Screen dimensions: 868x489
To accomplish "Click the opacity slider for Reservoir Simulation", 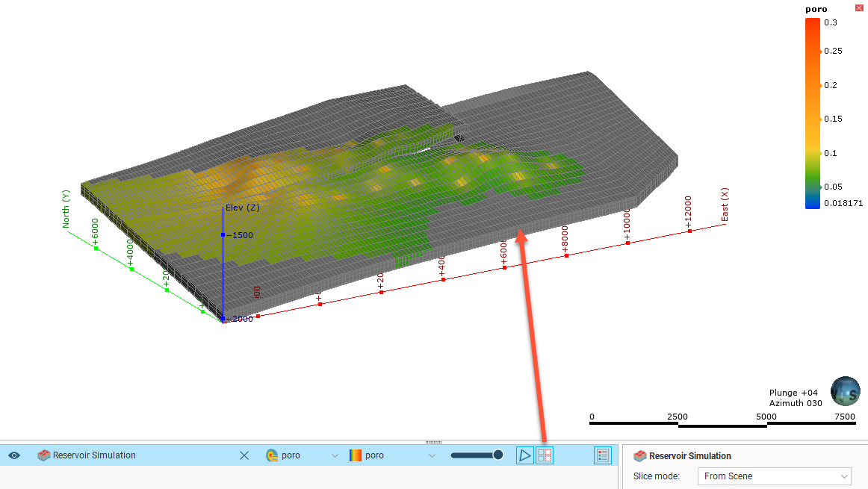I will click(x=476, y=455).
